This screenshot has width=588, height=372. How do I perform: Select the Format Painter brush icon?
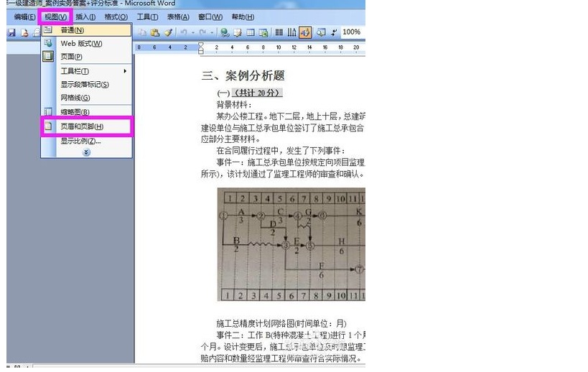tap(168, 32)
